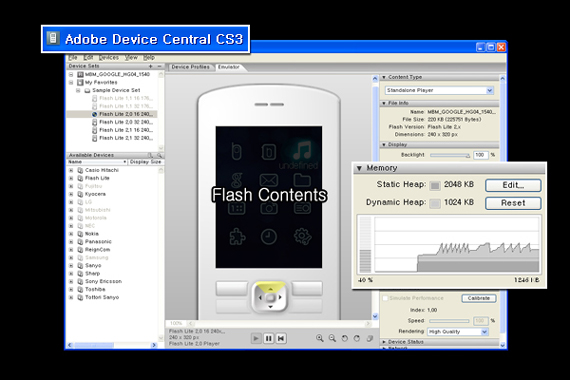
Task: Collapse the Display section
Action: click(384, 145)
